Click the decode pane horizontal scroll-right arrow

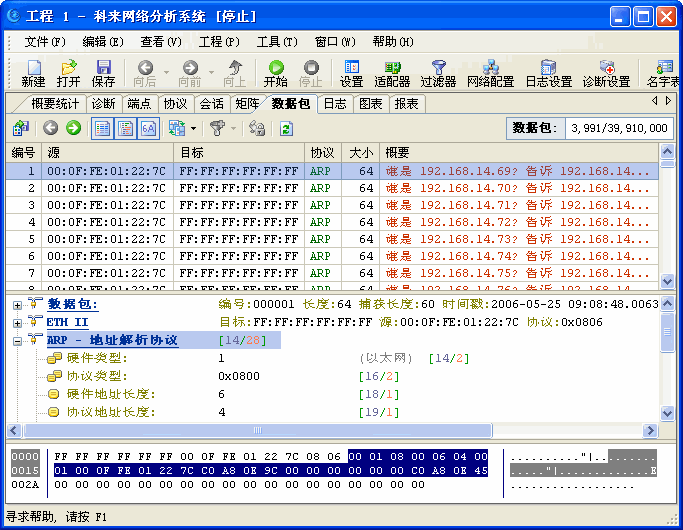coord(650,431)
